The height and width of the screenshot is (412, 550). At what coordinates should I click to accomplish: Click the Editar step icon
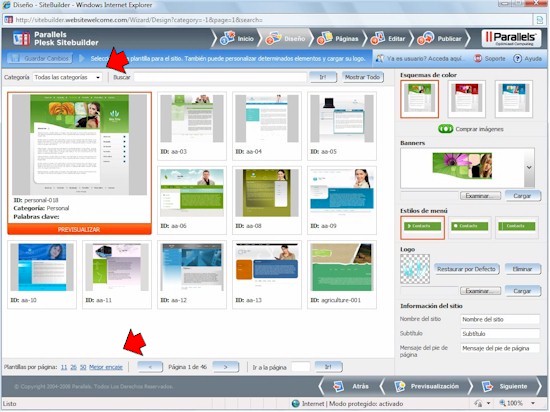point(378,38)
